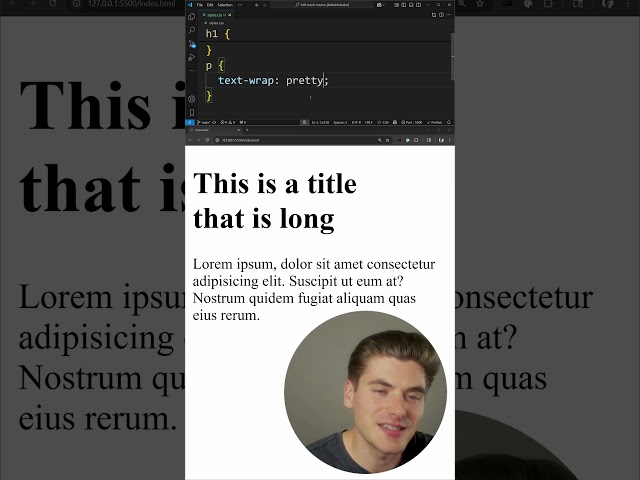Open the browser side panel icon in lower window
This screenshot has height=480, width=640.
pyautogui.click(x=429, y=140)
